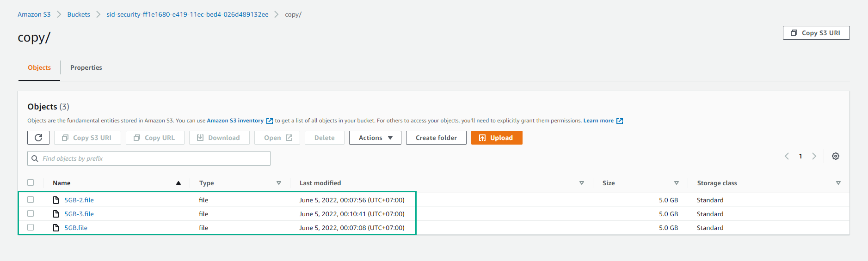The image size is (868, 261).
Task: Open the 5GB.file object link
Action: [76, 228]
